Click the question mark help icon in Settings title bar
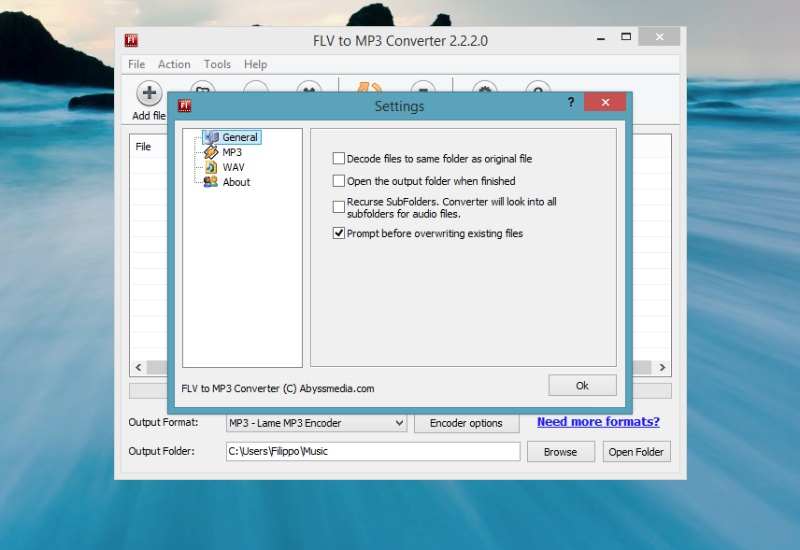The image size is (800, 550). pos(569,102)
